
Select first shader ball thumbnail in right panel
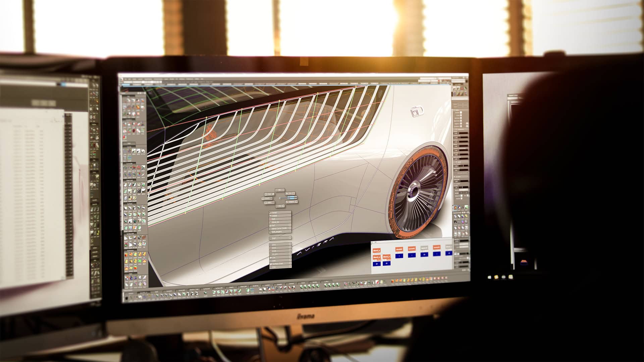[x=454, y=88]
